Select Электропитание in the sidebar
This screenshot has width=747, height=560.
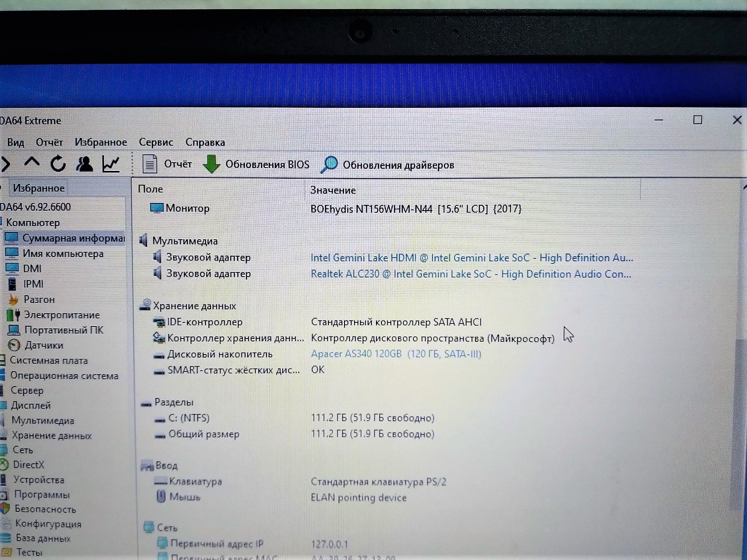coord(62,315)
